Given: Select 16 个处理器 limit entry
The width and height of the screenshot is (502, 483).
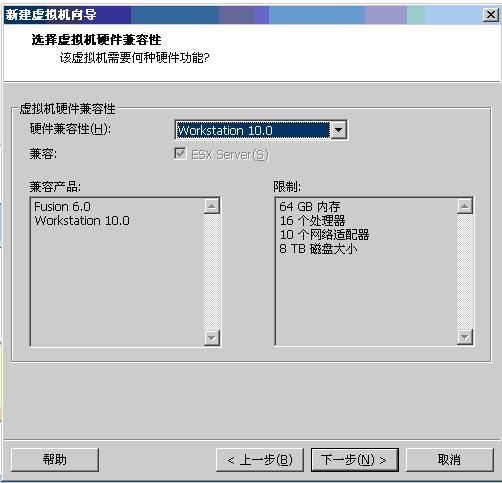Looking at the screenshot, I should [x=312, y=221].
